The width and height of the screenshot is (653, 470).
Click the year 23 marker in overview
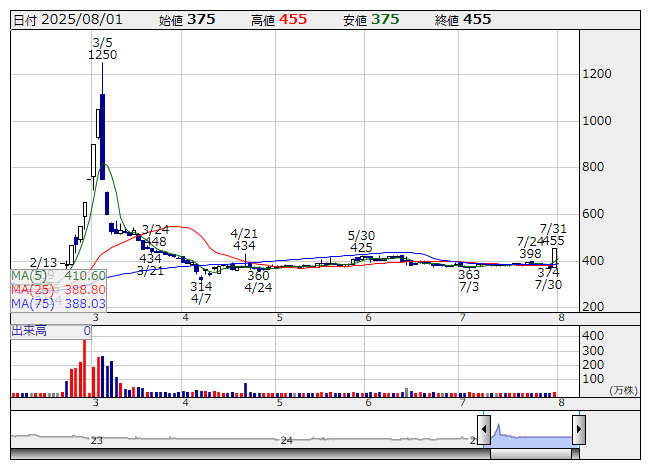coord(97,440)
